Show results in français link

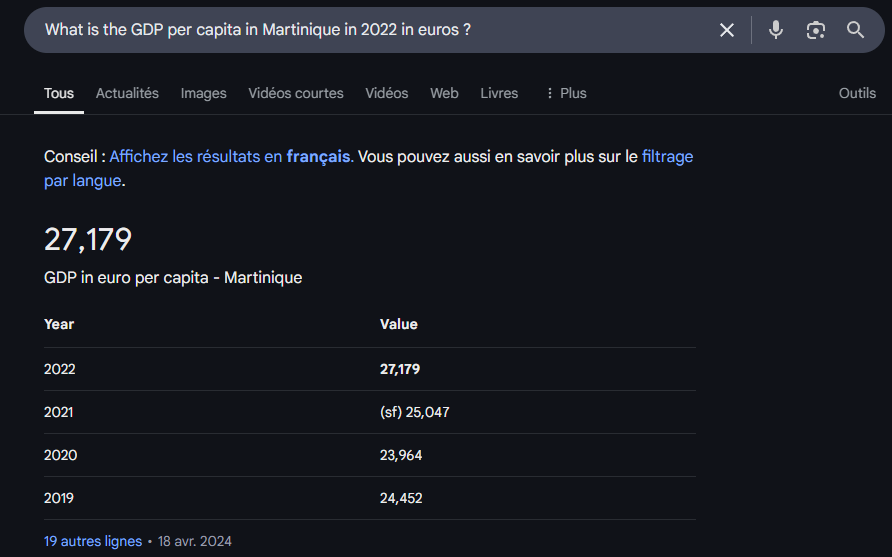(x=232, y=156)
